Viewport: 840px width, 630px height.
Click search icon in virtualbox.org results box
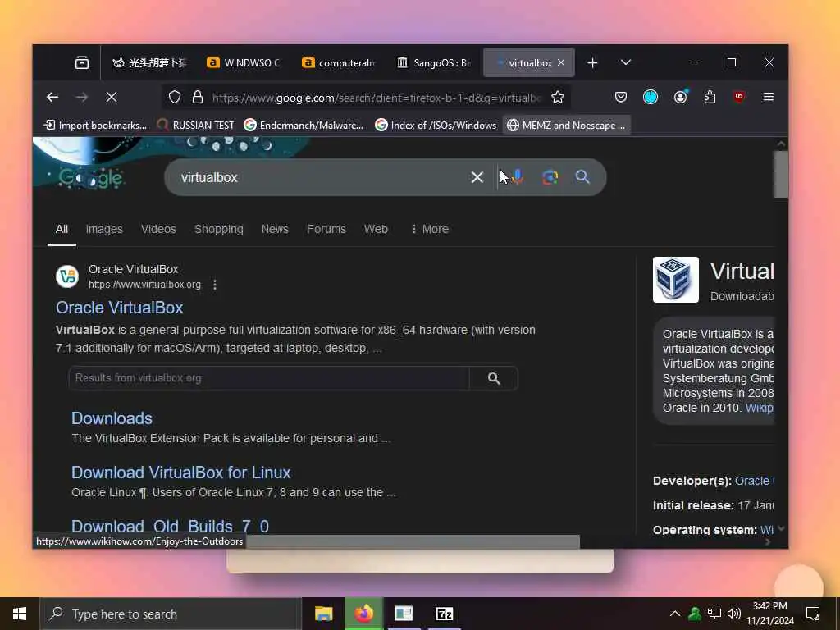494,378
